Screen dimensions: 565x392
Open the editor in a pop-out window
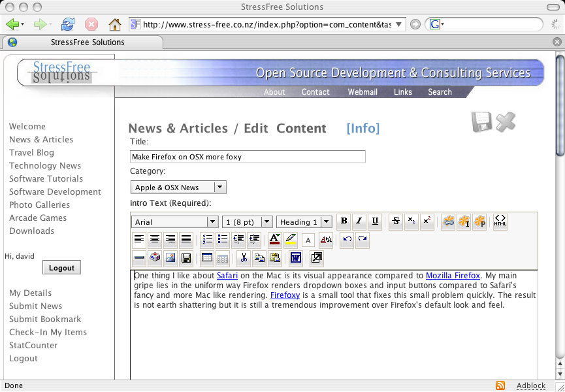[317, 258]
